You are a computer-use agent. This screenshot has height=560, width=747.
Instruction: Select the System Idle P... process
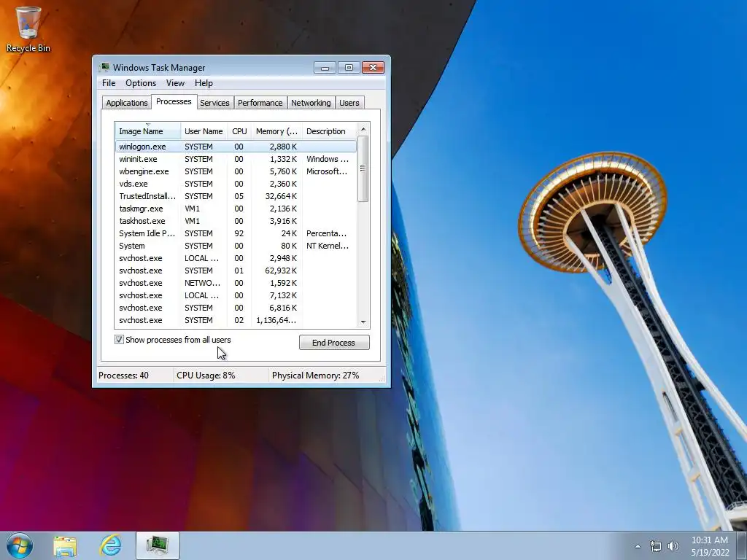pos(236,233)
